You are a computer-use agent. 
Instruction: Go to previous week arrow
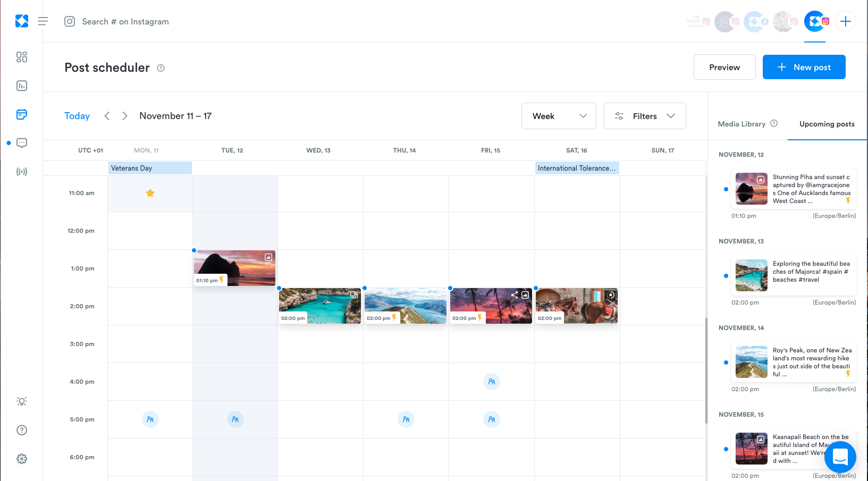point(107,116)
